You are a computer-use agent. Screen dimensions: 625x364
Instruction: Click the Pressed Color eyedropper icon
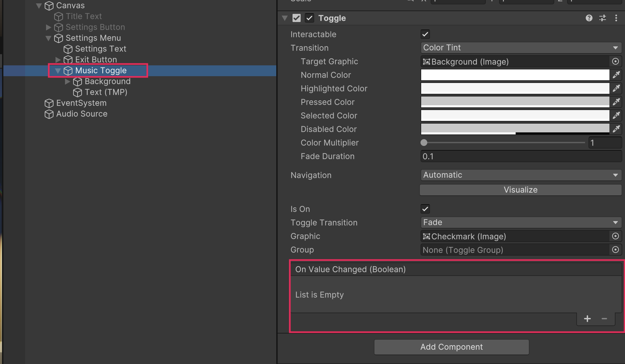(x=616, y=102)
